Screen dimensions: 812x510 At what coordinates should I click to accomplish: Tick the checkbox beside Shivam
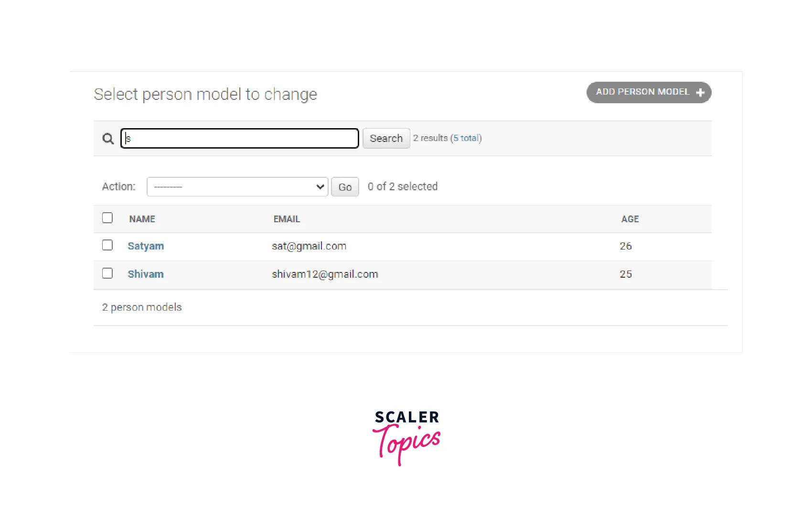(107, 273)
